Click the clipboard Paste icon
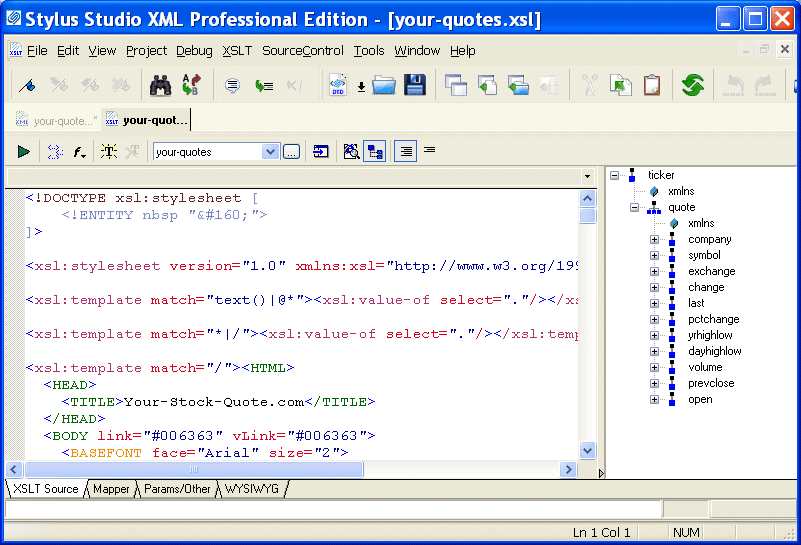The image size is (801, 545). (652, 85)
